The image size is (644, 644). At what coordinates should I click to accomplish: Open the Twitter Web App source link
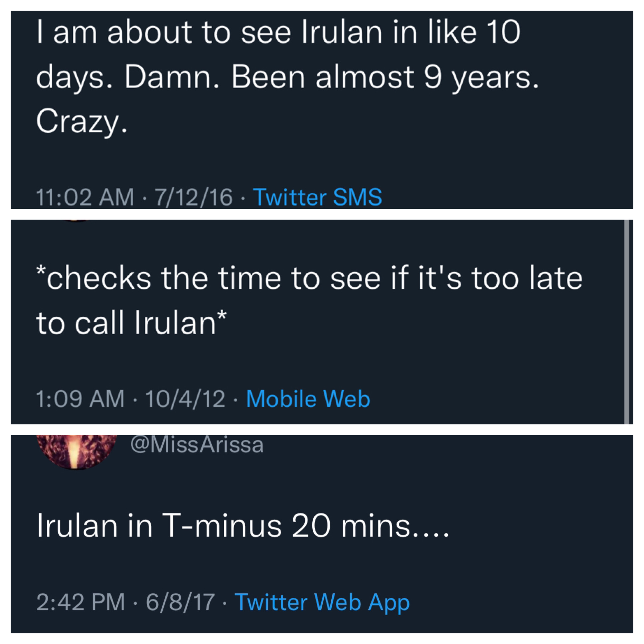322,602
